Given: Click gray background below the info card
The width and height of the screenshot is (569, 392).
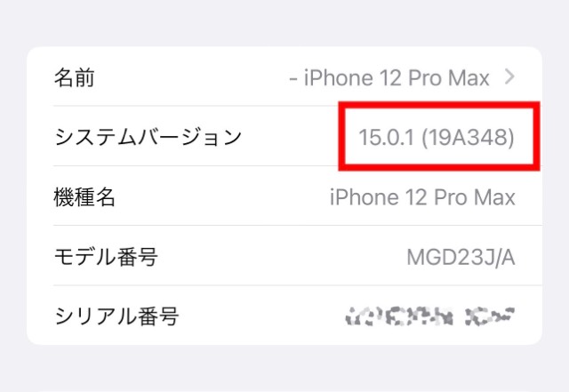Looking at the screenshot, I should (x=284, y=368).
